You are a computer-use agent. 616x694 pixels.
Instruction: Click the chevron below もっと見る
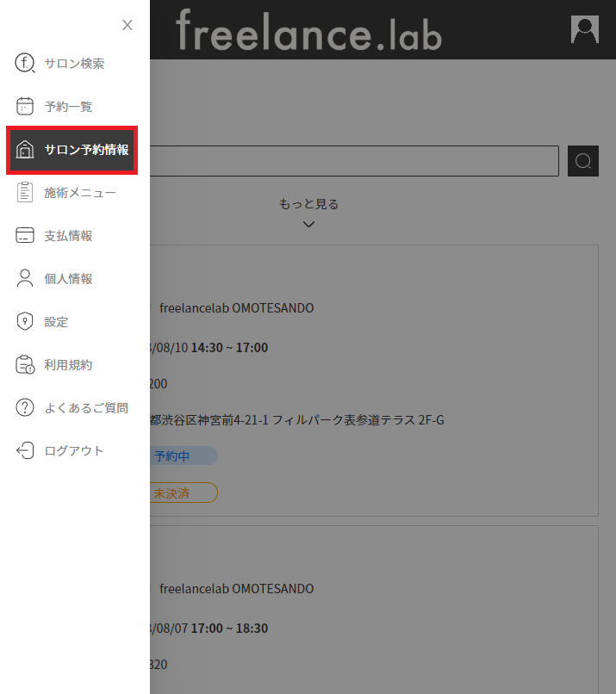click(x=308, y=225)
